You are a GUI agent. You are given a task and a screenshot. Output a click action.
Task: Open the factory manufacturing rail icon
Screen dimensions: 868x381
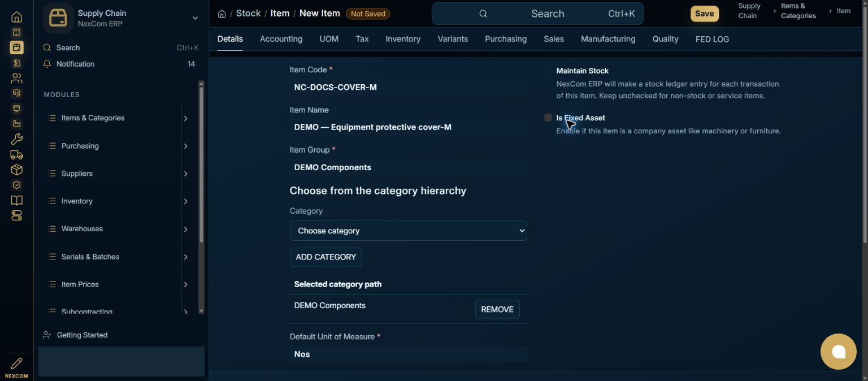click(x=16, y=124)
